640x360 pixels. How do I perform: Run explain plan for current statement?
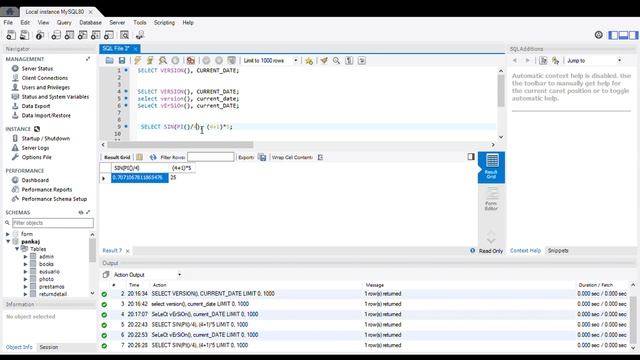pyautogui.click(x=162, y=60)
